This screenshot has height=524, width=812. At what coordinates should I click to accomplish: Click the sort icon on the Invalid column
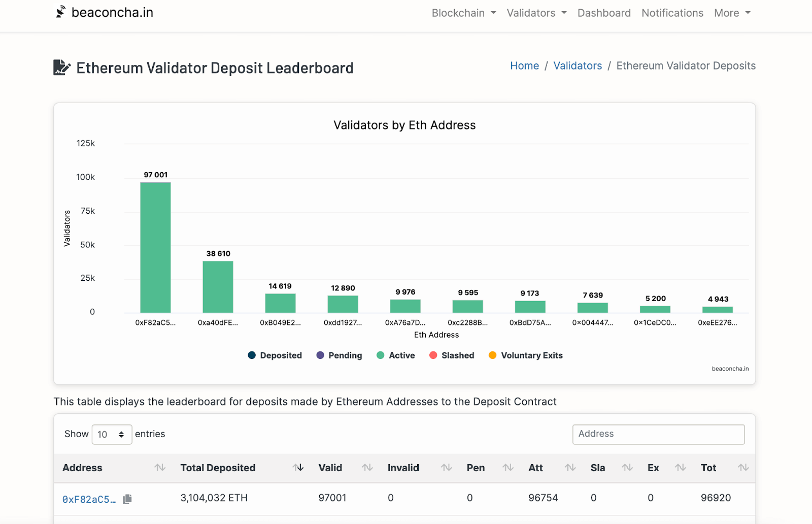pyautogui.click(x=446, y=468)
